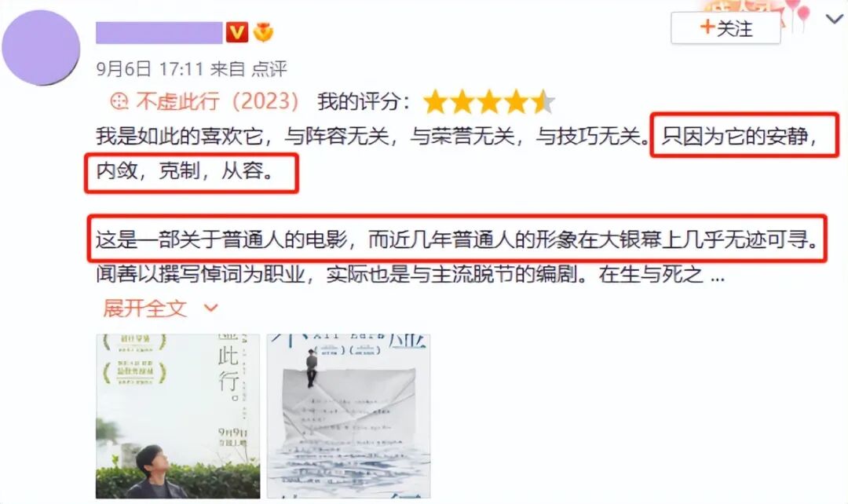The height and width of the screenshot is (504, 848).
Task: Click the five-star rating display
Action: tap(489, 102)
